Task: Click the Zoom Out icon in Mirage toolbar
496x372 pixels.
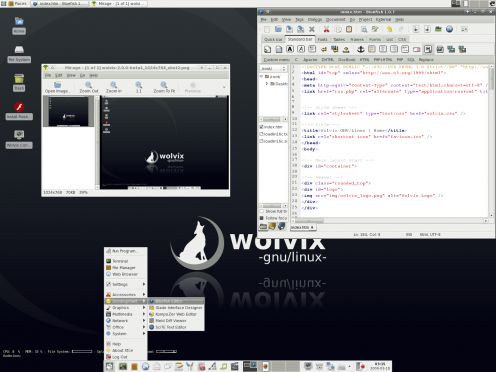Action: (89, 87)
